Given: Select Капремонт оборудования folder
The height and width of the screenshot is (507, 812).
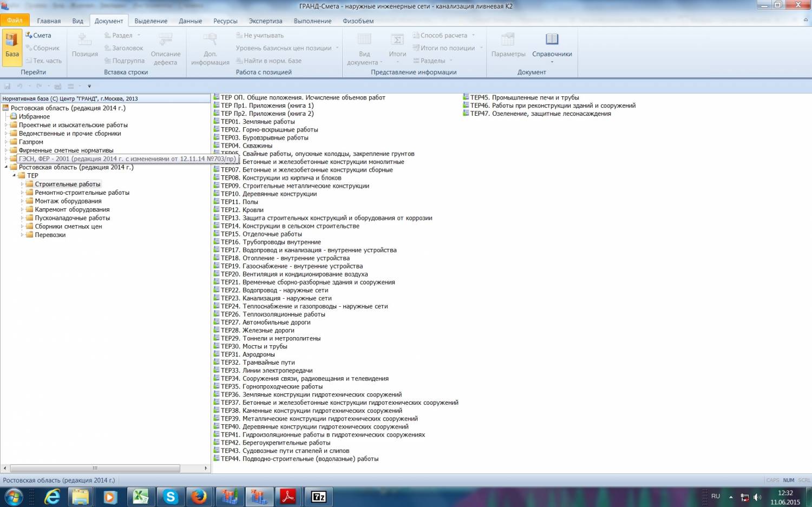Looking at the screenshot, I should point(73,209).
